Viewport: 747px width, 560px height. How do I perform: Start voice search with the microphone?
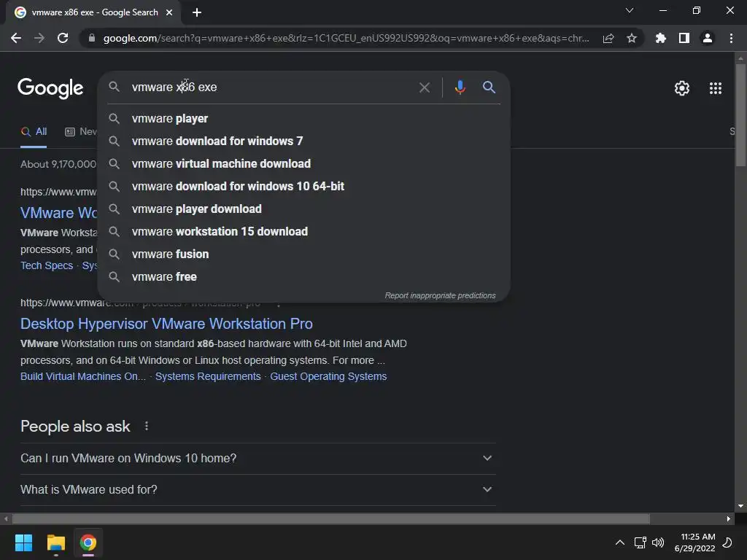click(460, 87)
